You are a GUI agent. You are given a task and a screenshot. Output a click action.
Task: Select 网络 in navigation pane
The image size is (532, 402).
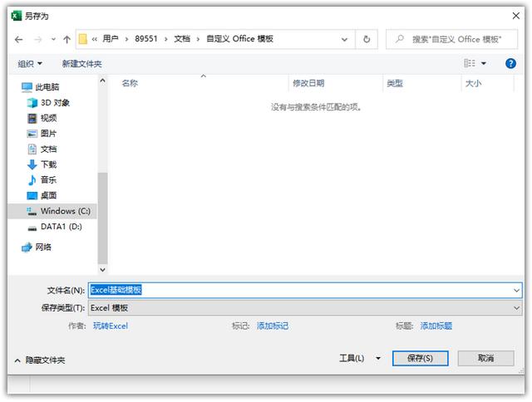click(43, 248)
